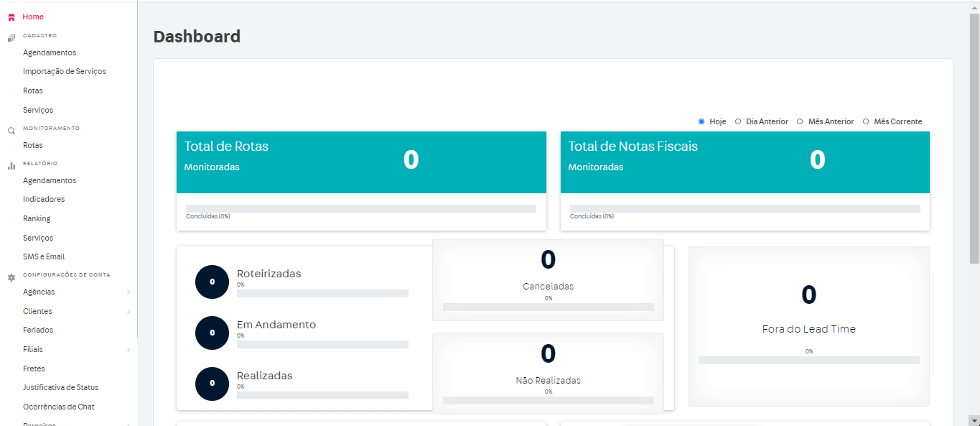The image size is (980, 426).
Task: Click the Monitoramento magnifier icon
Action: tap(10, 130)
